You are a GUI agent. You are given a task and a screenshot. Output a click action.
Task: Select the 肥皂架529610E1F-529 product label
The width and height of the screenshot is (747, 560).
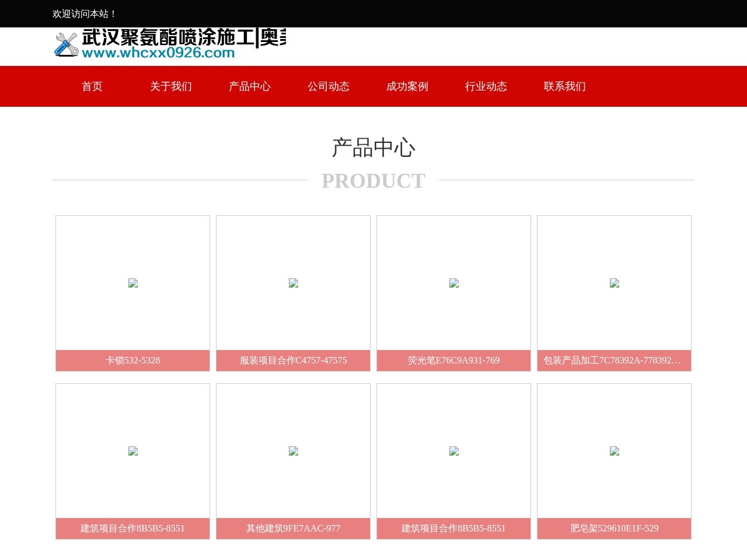pos(615,528)
